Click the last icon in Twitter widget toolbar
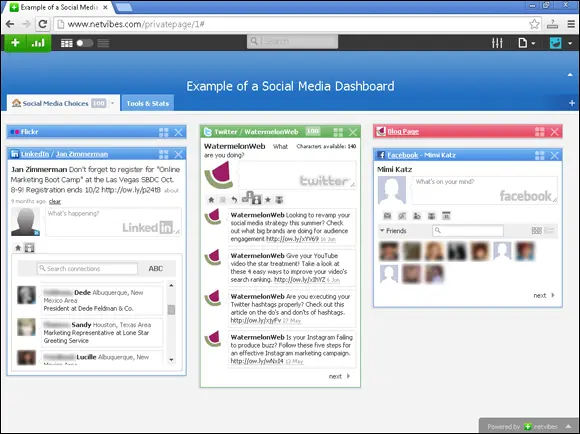 279,200
